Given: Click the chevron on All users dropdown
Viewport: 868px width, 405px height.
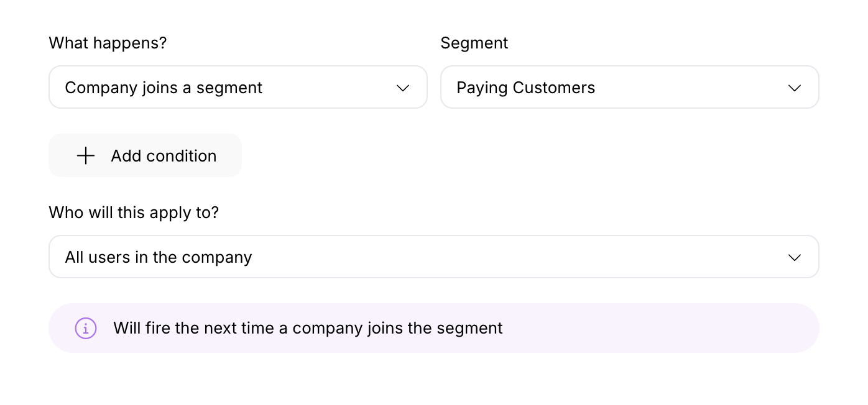Looking at the screenshot, I should point(794,257).
